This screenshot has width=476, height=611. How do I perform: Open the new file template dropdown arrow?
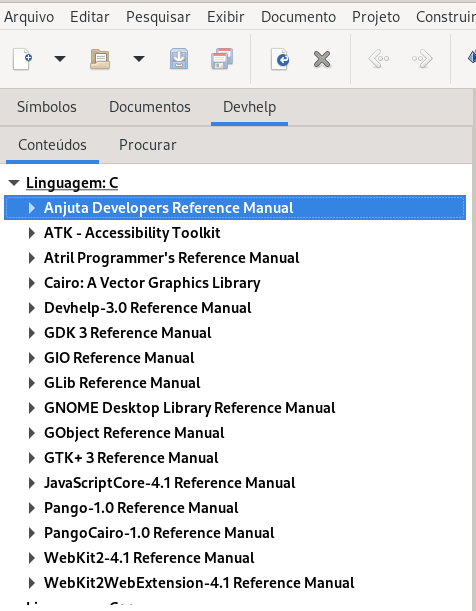pyautogui.click(x=60, y=59)
